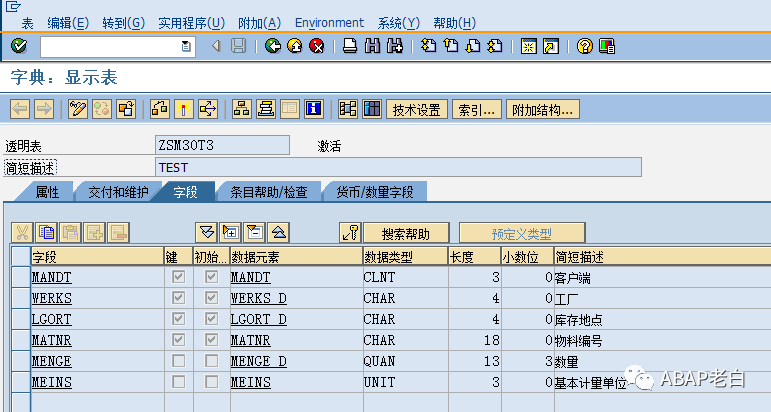Image resolution: width=771 pixels, height=412 pixels.
Task: Click the 预定义类型 button
Action: (x=522, y=233)
